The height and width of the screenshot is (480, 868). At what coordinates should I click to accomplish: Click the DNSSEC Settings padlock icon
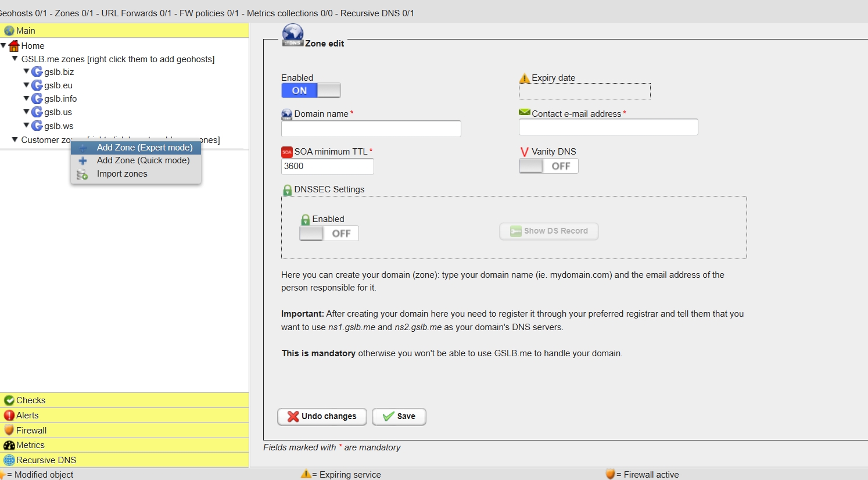click(287, 190)
